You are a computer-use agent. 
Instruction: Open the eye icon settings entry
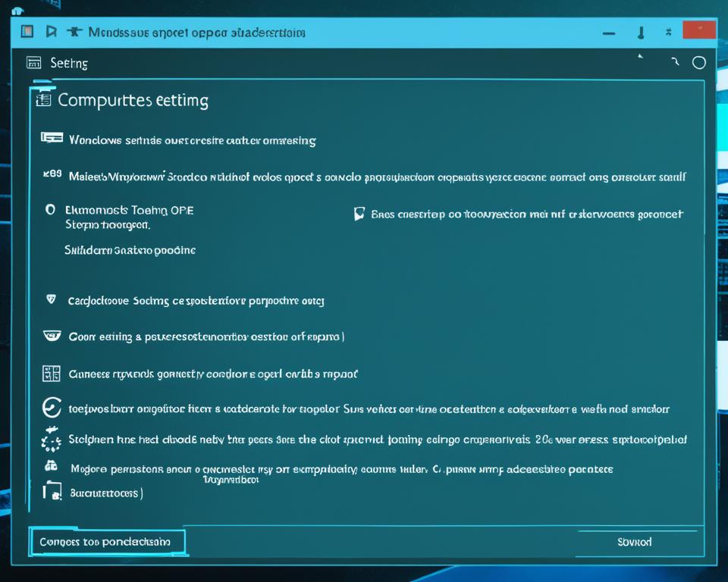pyautogui.click(x=52, y=334)
